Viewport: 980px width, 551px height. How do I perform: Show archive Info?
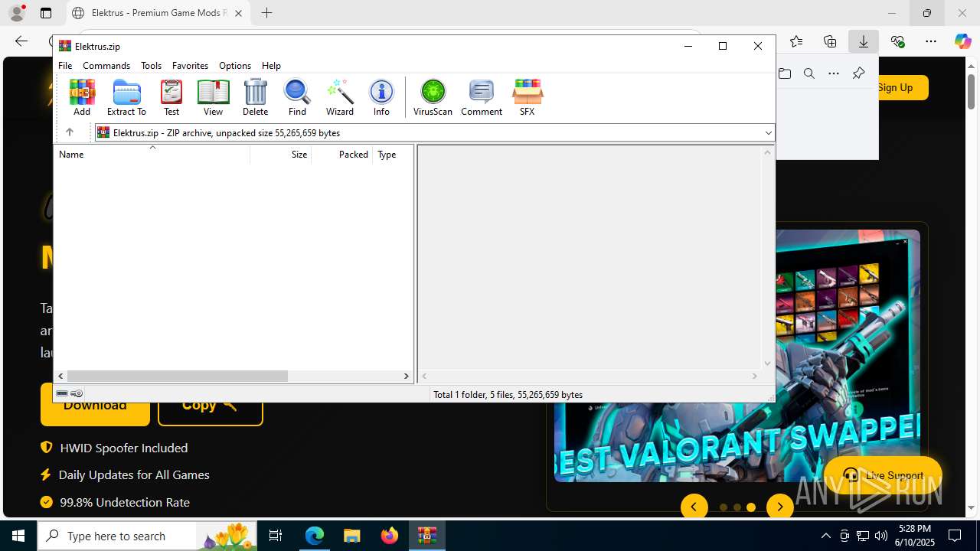(x=381, y=97)
